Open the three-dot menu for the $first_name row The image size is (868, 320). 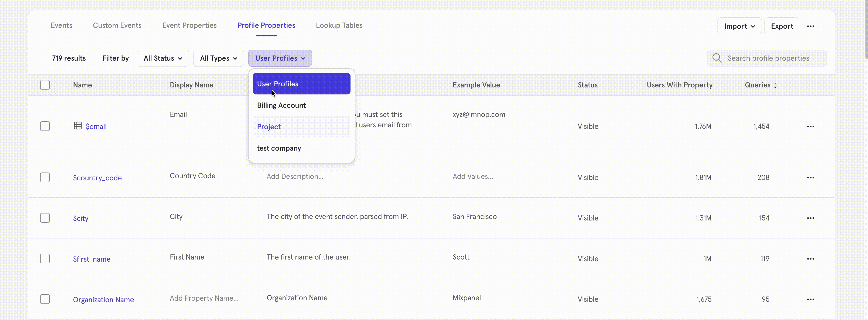click(810, 259)
